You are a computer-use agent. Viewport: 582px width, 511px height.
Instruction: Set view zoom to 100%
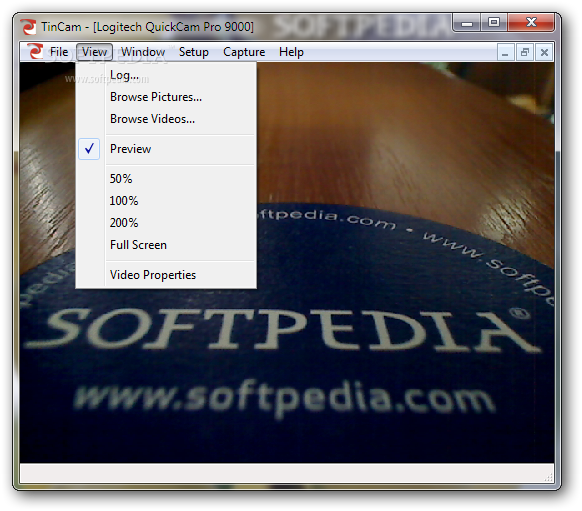166,201
